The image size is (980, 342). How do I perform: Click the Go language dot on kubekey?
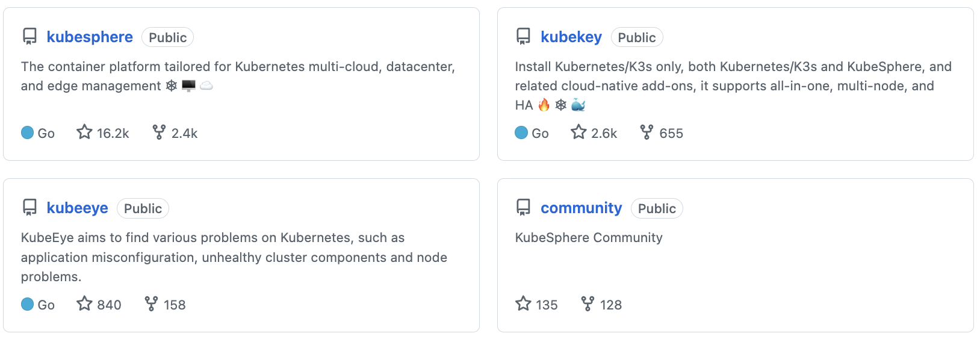pos(521,132)
